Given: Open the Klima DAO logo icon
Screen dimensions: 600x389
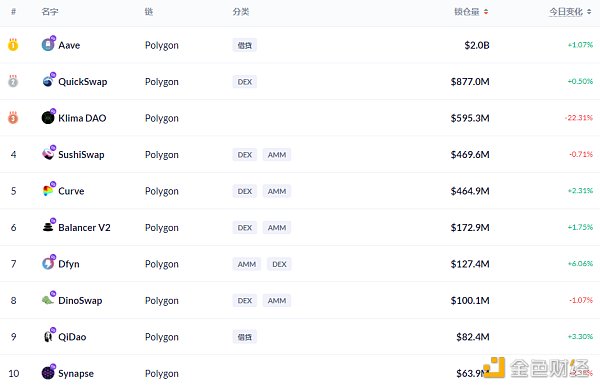Looking at the screenshot, I should 48,117.
